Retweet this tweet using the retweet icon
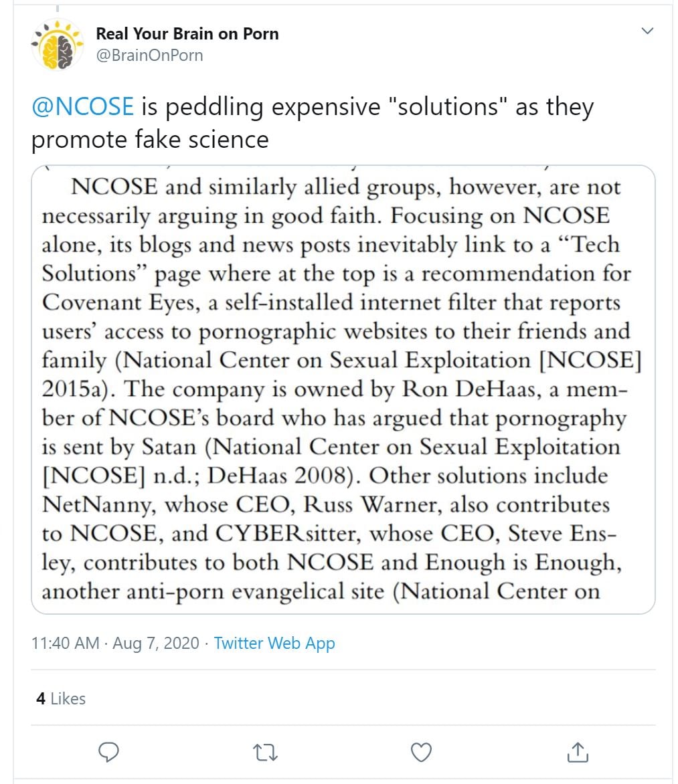Image resolution: width=678 pixels, height=784 pixels. click(x=264, y=753)
